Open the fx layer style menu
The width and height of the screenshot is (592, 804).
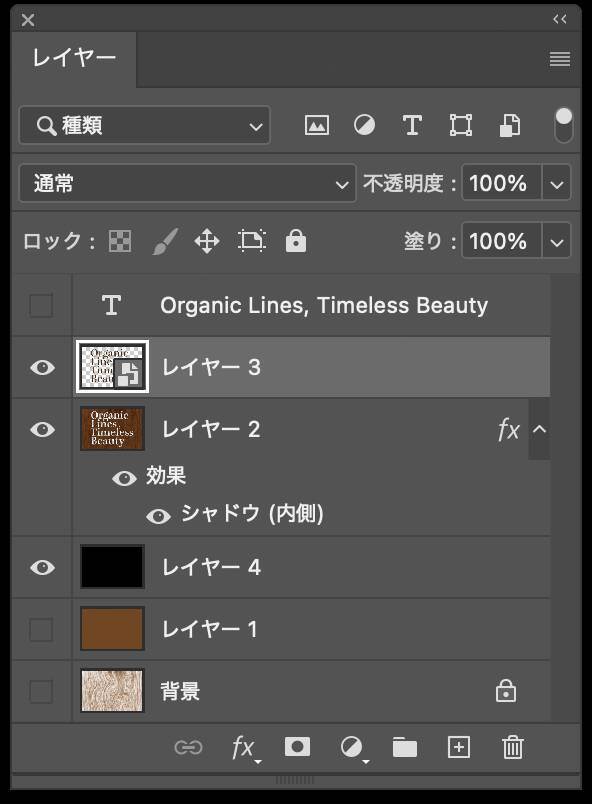(x=243, y=747)
